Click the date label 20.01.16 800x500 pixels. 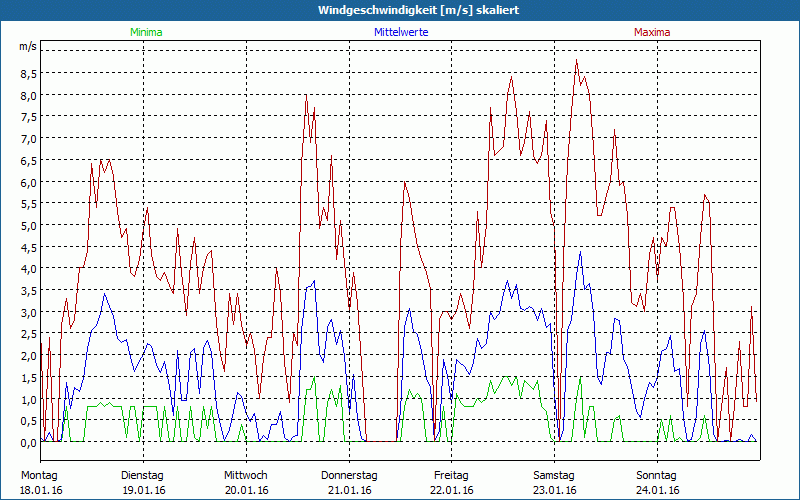(246, 490)
